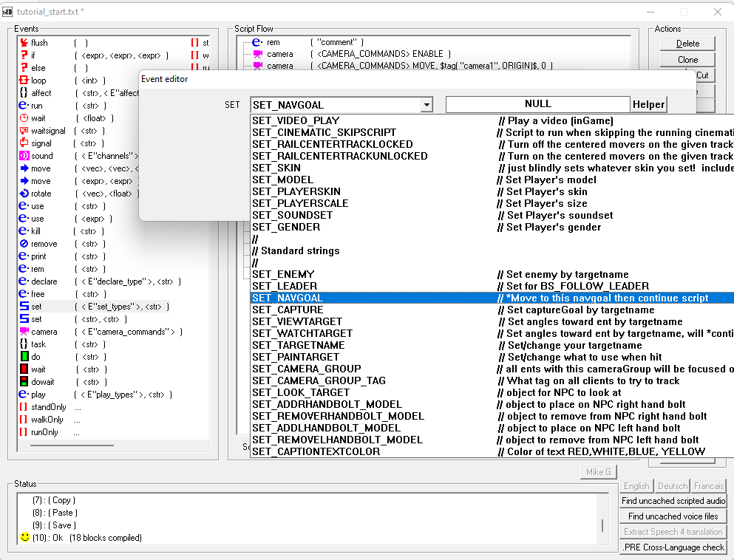Select the runOnly bracket icon

(24, 432)
